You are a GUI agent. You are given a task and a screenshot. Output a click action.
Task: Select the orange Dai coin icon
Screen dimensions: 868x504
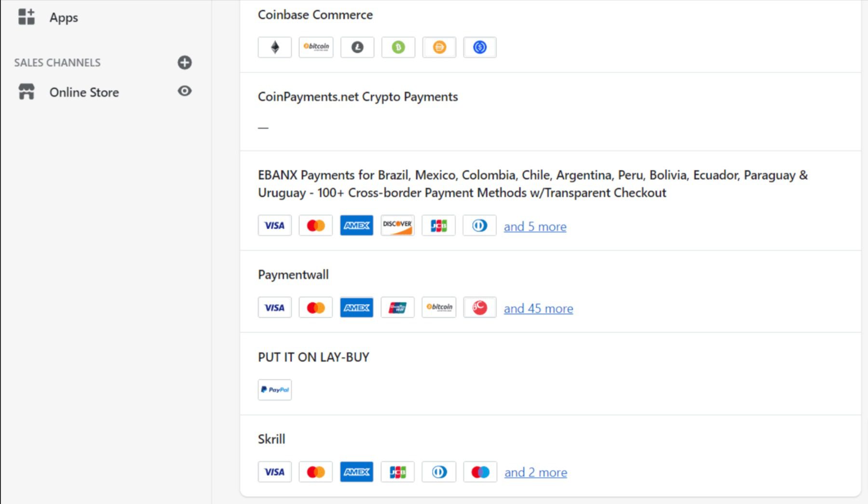click(439, 47)
